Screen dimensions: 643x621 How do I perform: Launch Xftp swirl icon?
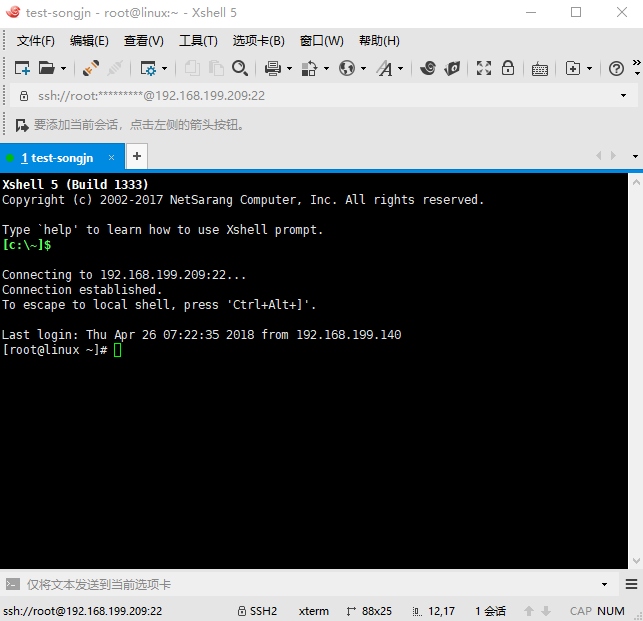(x=428, y=68)
